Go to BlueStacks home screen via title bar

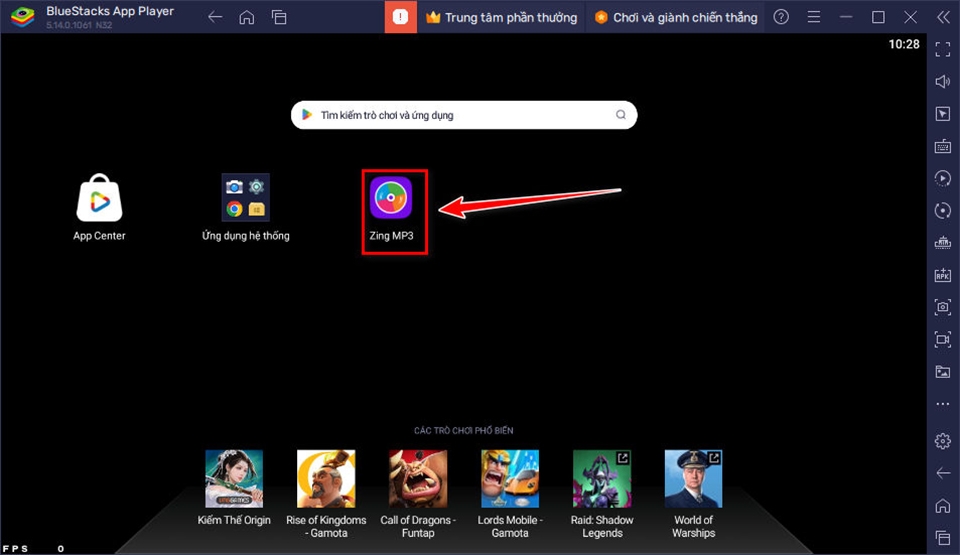pyautogui.click(x=247, y=17)
